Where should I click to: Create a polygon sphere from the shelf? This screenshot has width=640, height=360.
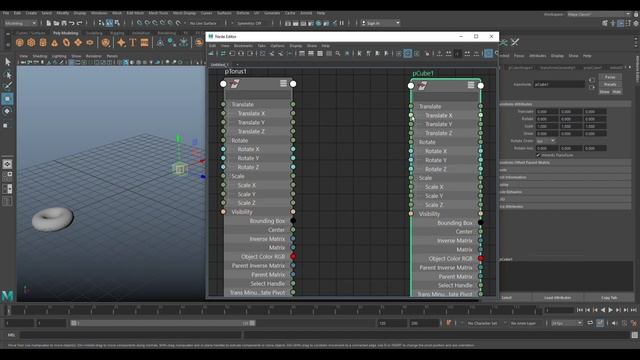click(x=19, y=42)
